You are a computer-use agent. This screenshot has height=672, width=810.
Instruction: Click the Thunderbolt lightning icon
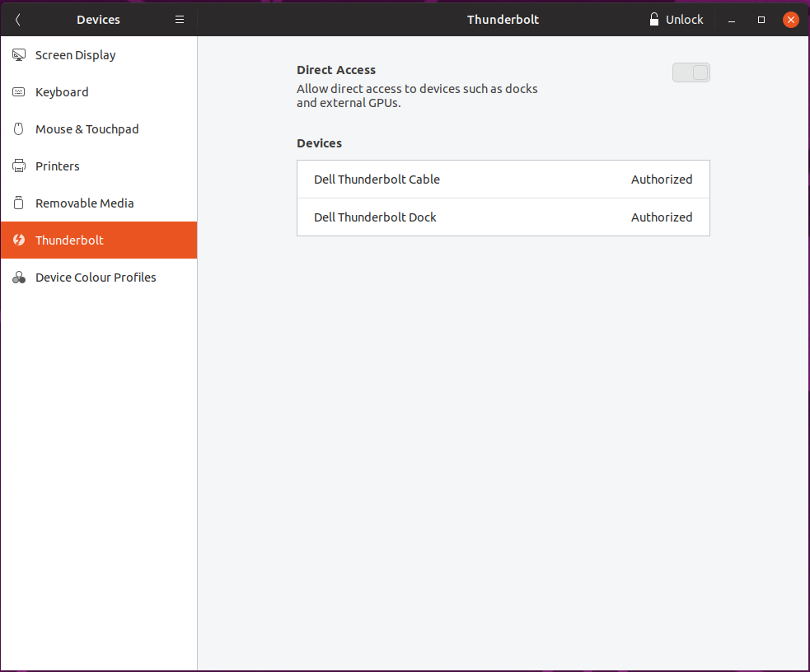tap(19, 240)
